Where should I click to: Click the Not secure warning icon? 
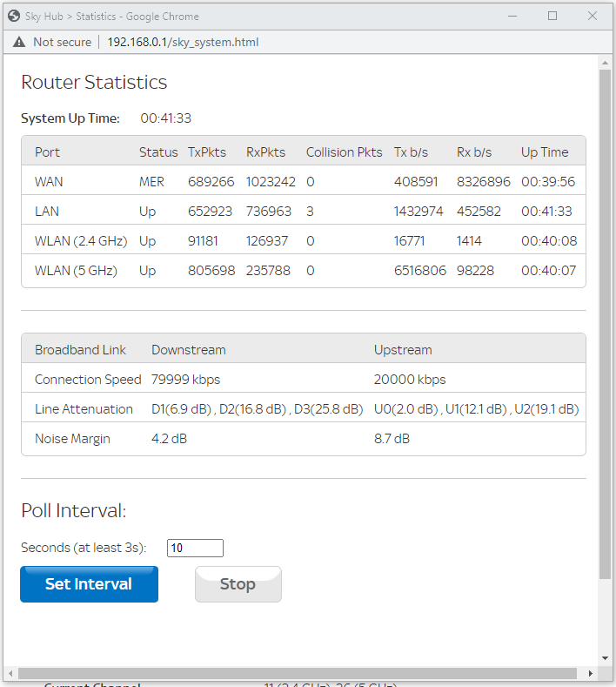click(x=18, y=42)
